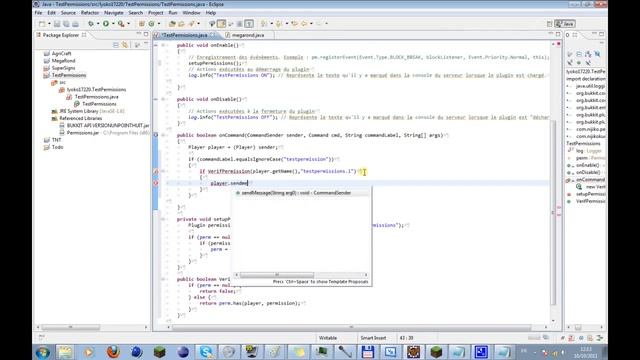Click the Open Perspective icon
Image resolution: width=640 pixels, height=360 pixels.
tap(549, 24)
